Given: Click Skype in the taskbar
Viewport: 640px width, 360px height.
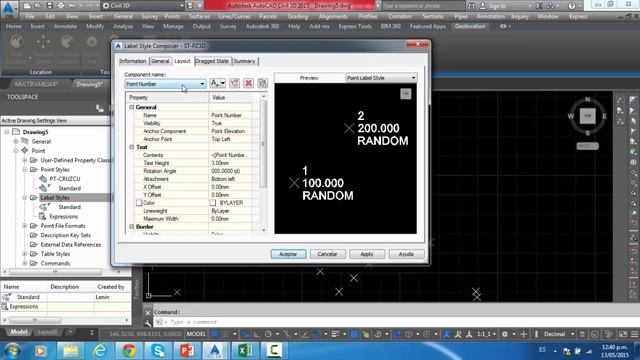Looking at the screenshot, I should click(158, 350).
